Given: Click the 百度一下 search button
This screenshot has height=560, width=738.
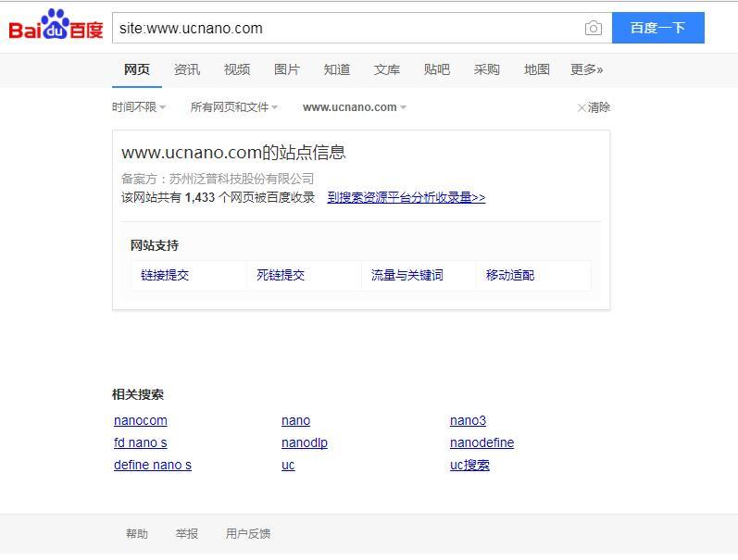Looking at the screenshot, I should (x=658, y=28).
